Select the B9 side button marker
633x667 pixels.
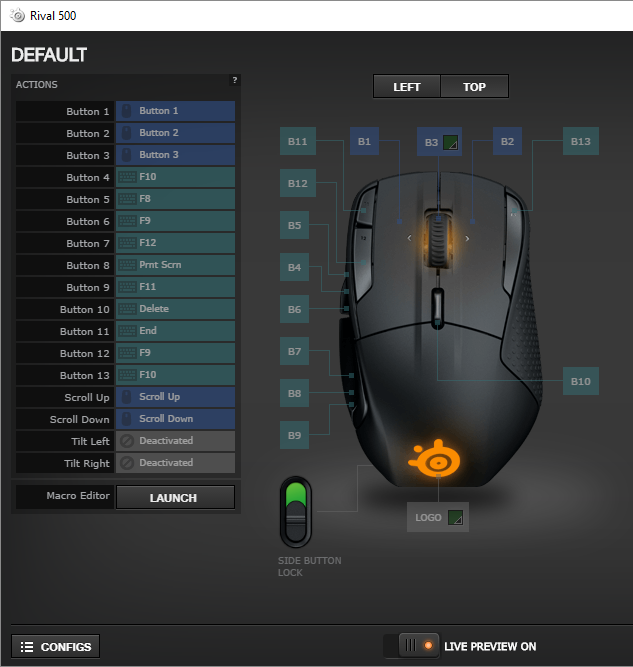(x=294, y=435)
